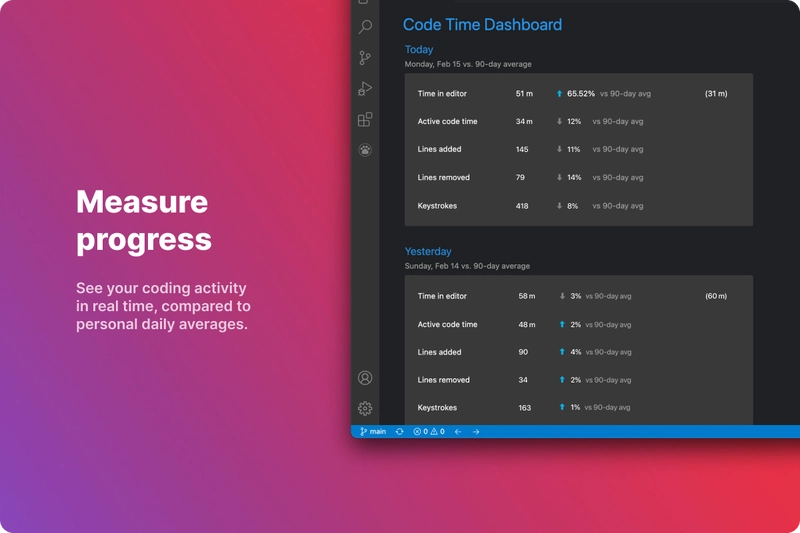Click the 418 keystrokes value
The height and width of the screenshot is (533, 800).
tap(522, 206)
